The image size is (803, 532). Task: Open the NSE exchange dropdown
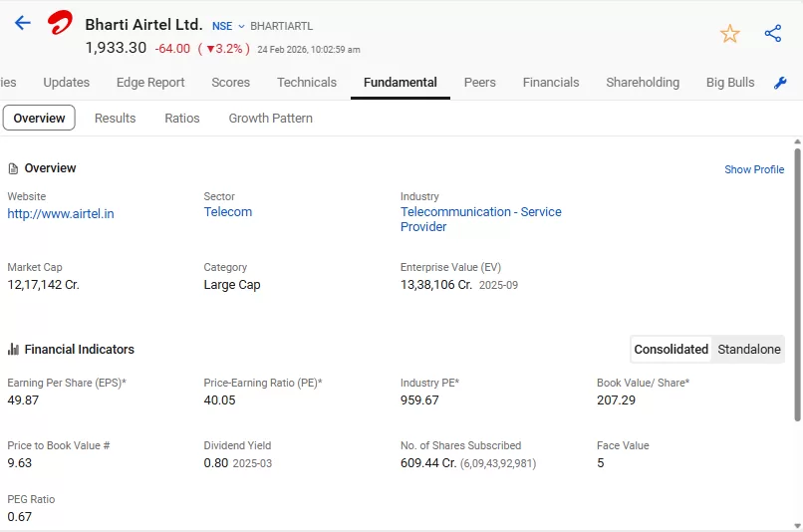pyautogui.click(x=228, y=26)
